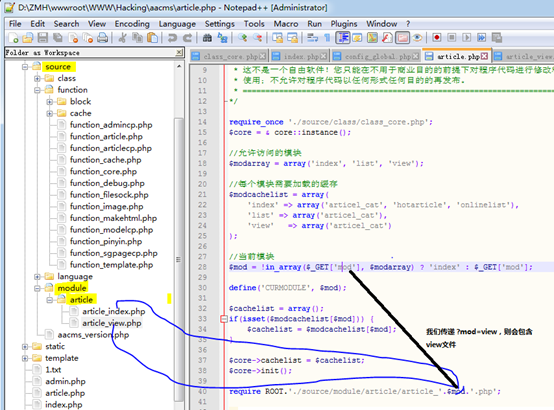This screenshot has height=410, width=554.
Task: Open the Function List icon
Action: click(x=387, y=37)
